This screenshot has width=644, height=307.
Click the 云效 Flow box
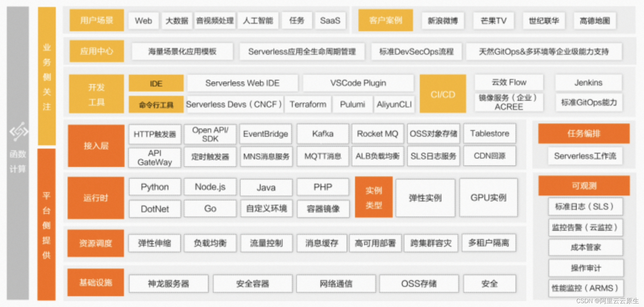(509, 82)
